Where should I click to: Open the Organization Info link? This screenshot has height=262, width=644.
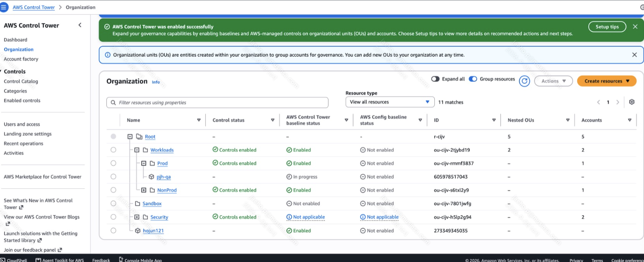click(x=156, y=82)
